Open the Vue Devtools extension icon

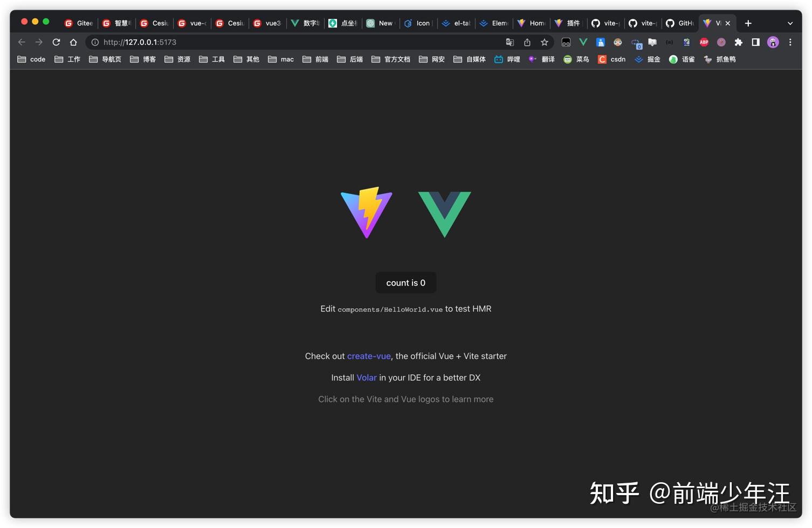click(x=583, y=42)
